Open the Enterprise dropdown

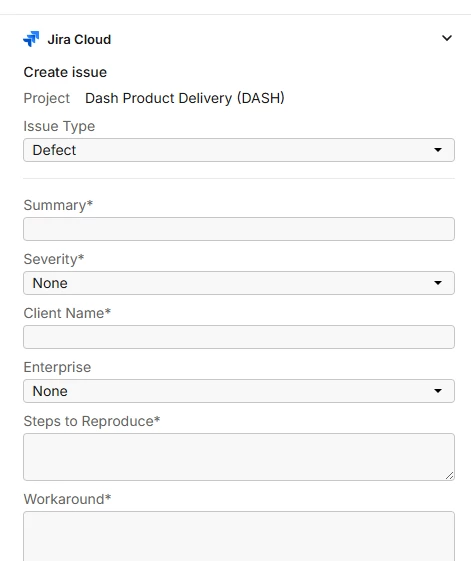pyautogui.click(x=239, y=391)
